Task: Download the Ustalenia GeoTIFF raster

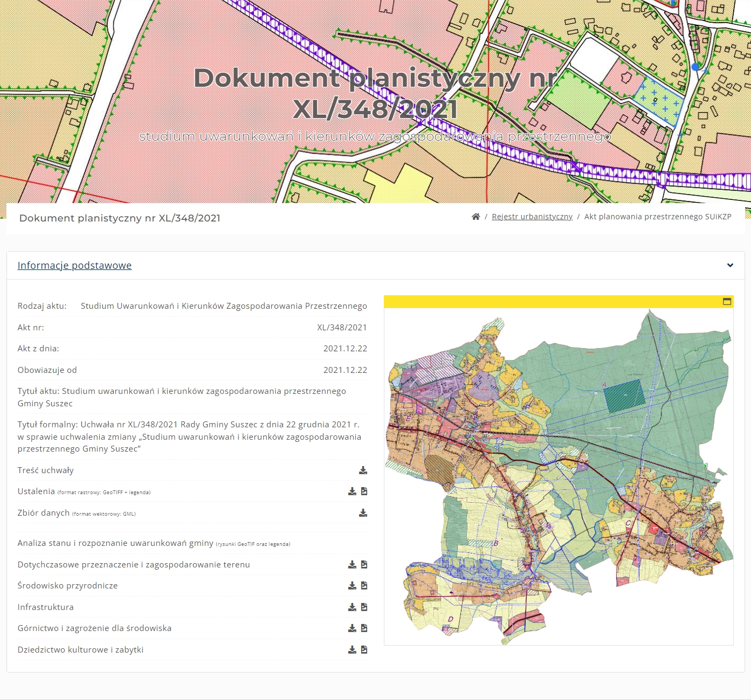Action: (x=352, y=491)
